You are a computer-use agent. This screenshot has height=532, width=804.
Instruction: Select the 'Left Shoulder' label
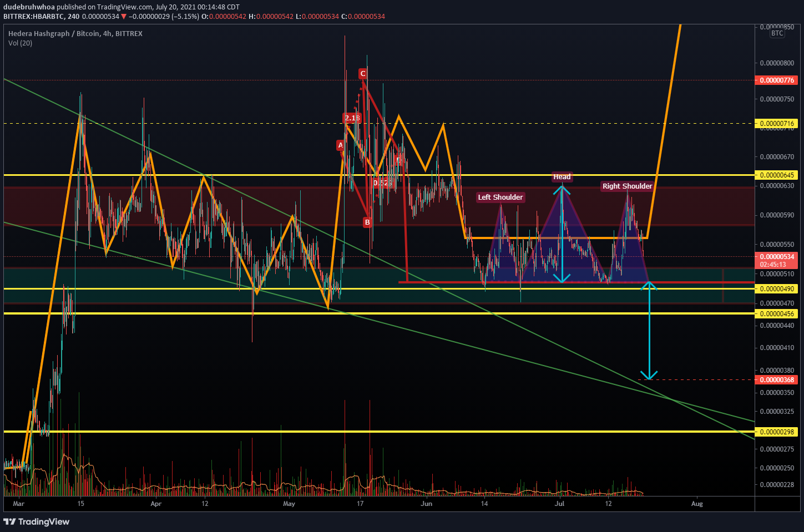tap(500, 197)
